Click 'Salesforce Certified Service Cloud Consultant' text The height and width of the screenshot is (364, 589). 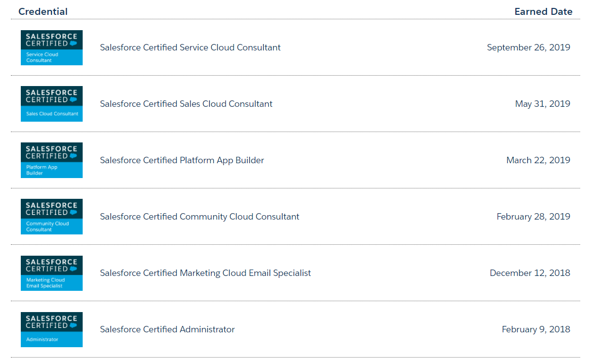pyautogui.click(x=190, y=47)
